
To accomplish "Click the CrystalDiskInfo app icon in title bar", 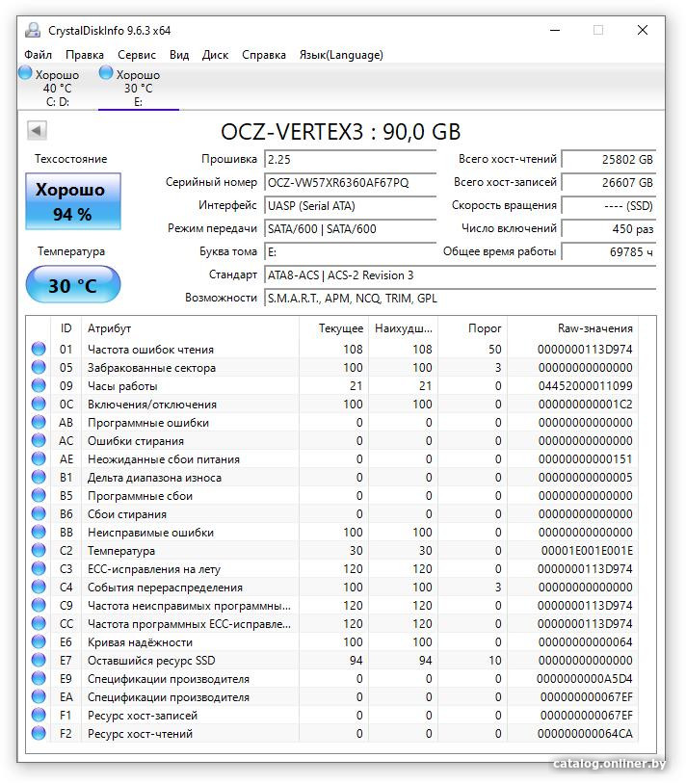I will click(x=33, y=30).
